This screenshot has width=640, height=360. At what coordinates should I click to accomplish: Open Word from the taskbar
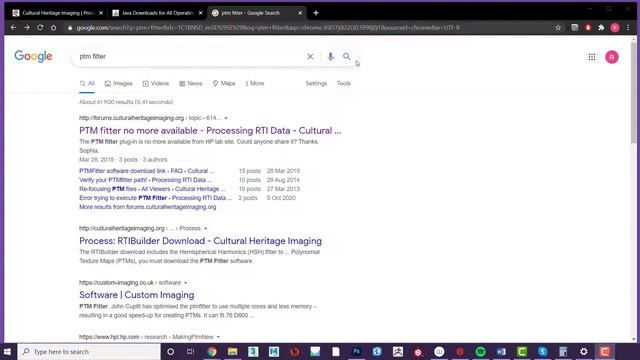(501, 351)
